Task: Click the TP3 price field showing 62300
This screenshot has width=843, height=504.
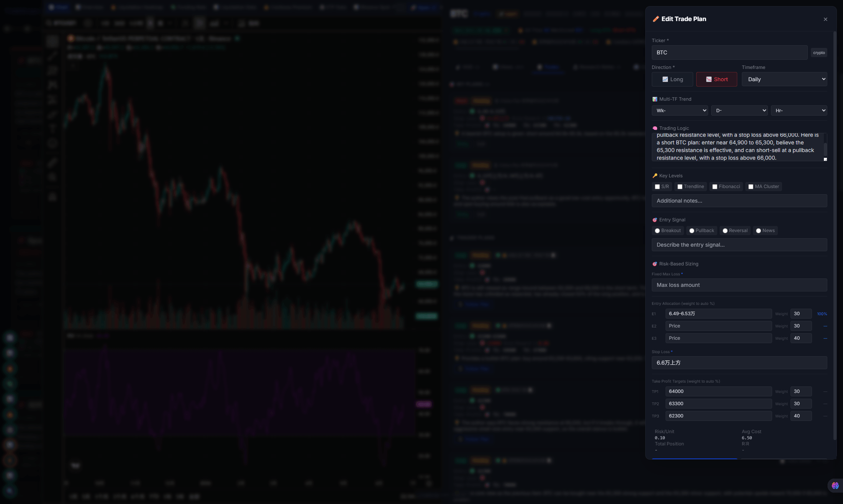Action: (718, 416)
